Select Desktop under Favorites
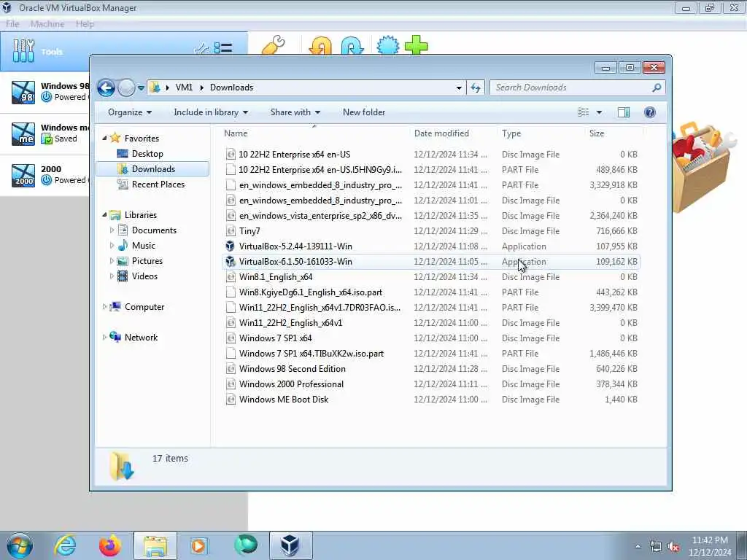This screenshot has width=747, height=560. [147, 154]
